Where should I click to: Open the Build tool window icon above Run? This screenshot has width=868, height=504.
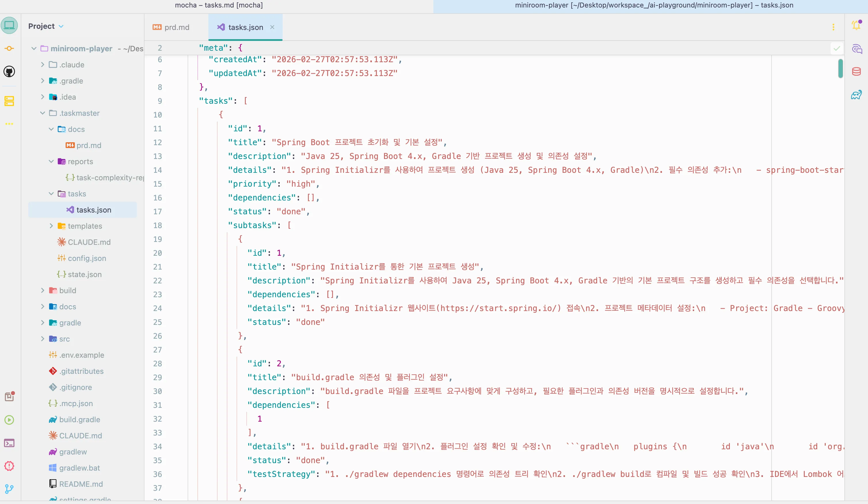coord(9,397)
